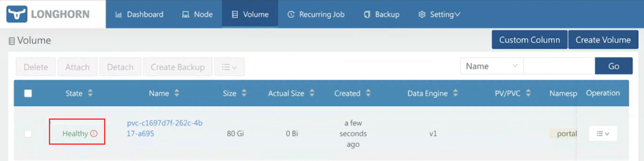
Task: Click the Delete button
Action: tap(36, 67)
